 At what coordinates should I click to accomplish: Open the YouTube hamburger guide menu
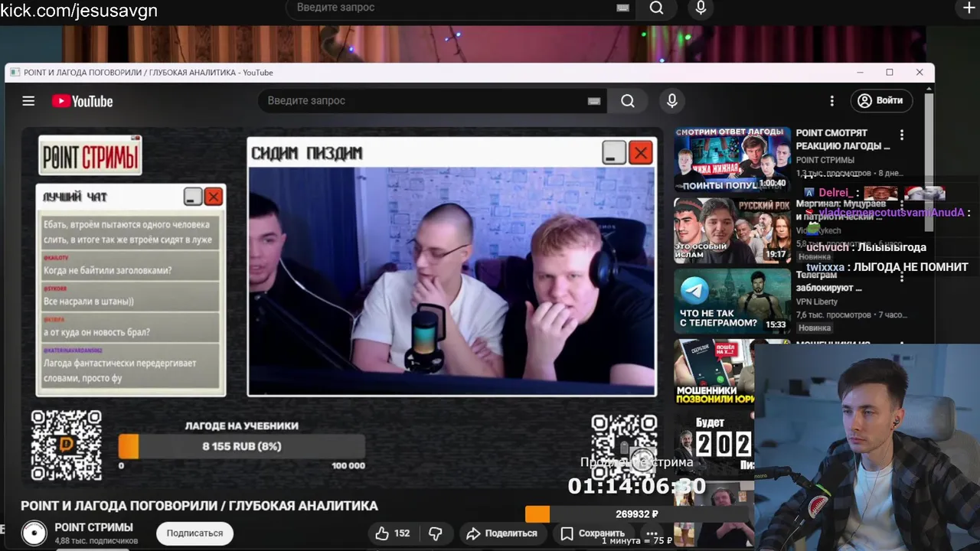tap(28, 101)
